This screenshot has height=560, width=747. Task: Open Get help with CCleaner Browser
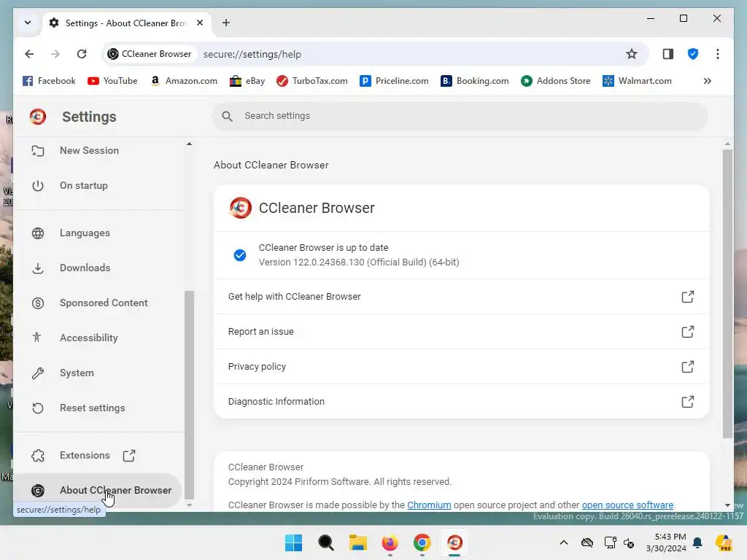(461, 297)
